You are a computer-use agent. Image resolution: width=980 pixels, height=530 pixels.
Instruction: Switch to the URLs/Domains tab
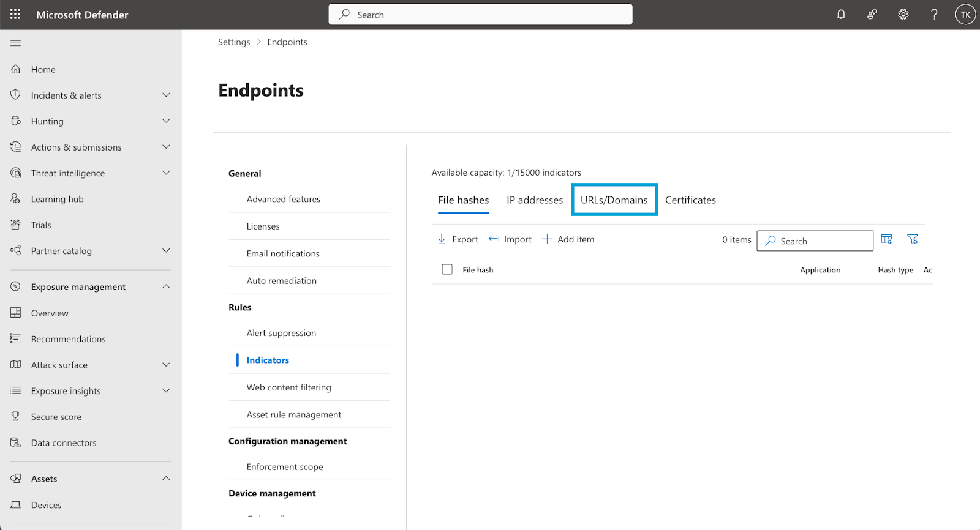[x=614, y=200]
